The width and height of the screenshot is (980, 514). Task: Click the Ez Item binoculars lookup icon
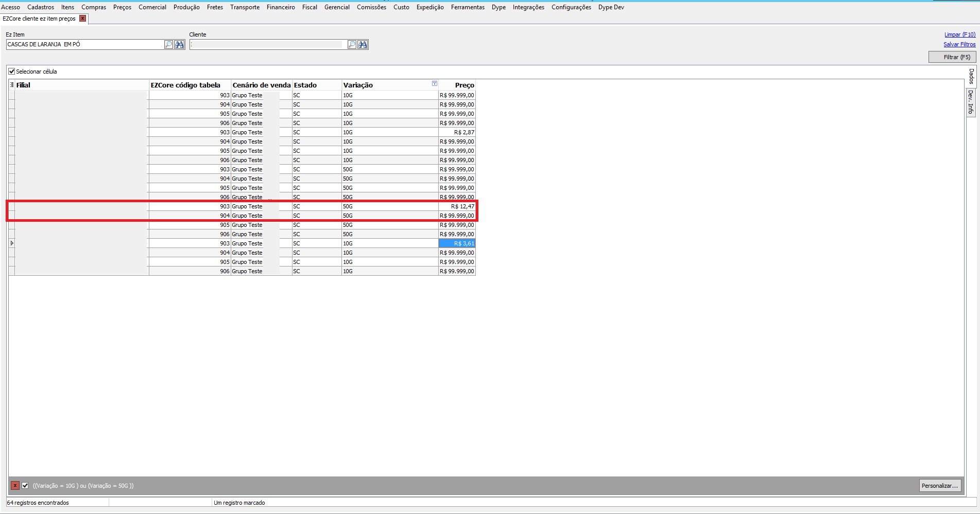[179, 45]
